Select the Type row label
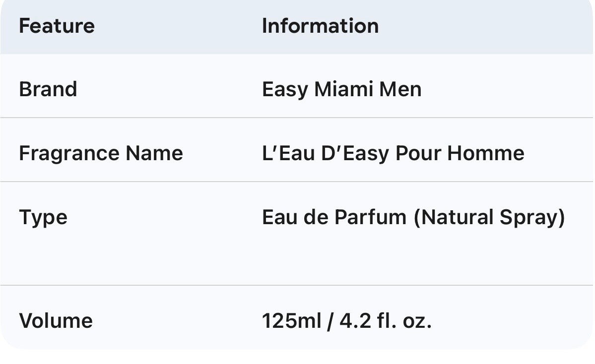 point(43,218)
